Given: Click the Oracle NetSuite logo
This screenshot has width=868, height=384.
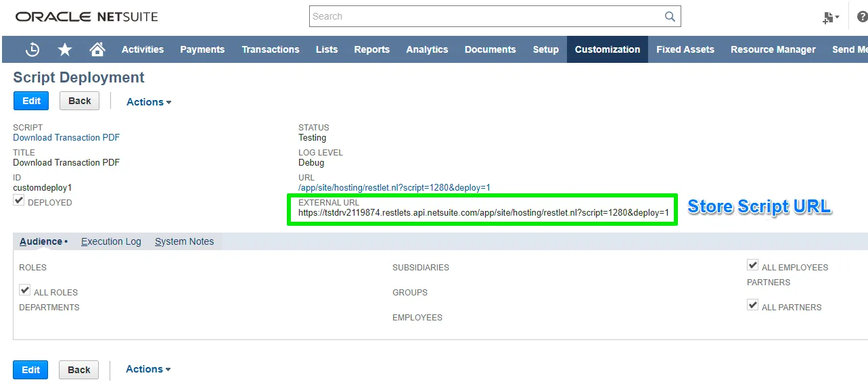Looking at the screenshot, I should click(87, 16).
